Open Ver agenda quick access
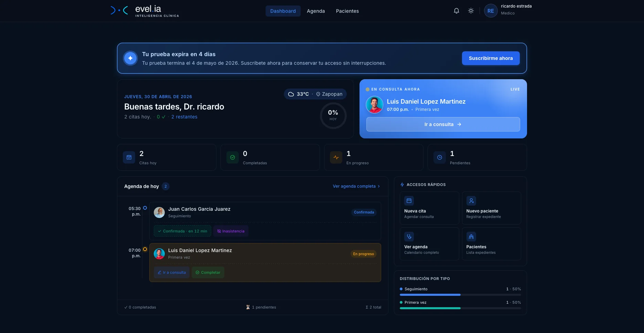Image resolution: width=644 pixels, height=333 pixels. (x=429, y=244)
